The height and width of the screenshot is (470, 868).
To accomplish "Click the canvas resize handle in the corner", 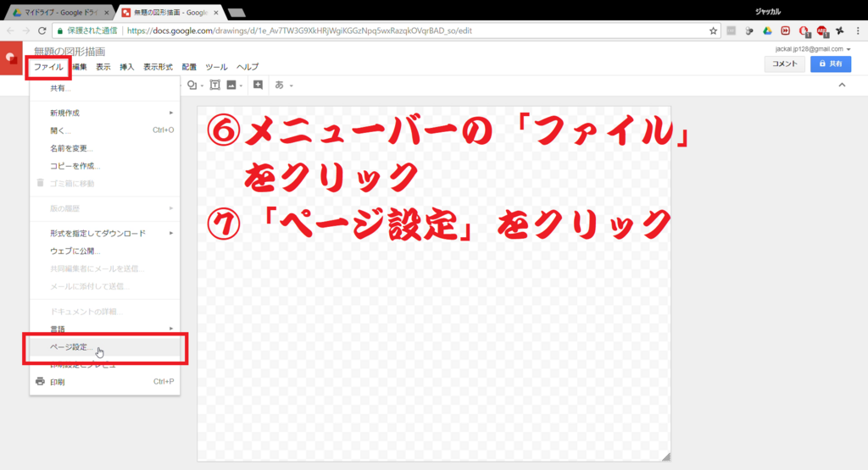I will click(x=666, y=456).
